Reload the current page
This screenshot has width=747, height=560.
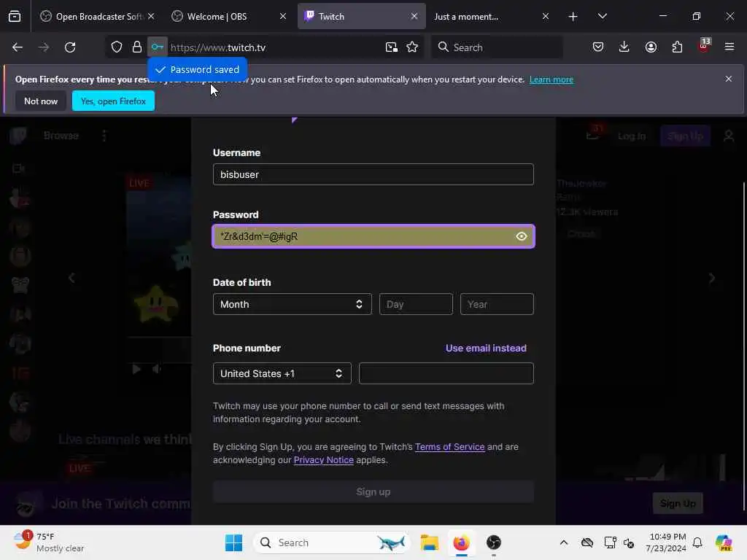click(x=70, y=47)
